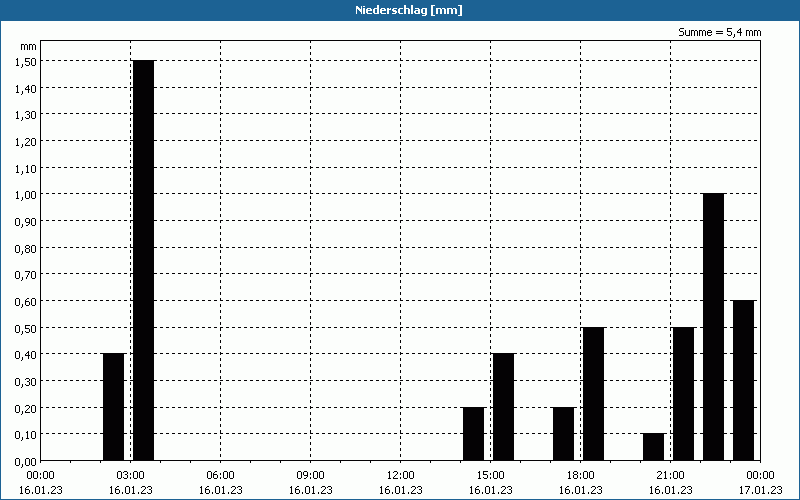Select the 0,40 bar just after 15:00
Image resolution: width=800 pixels, height=500 pixels.
point(504,407)
